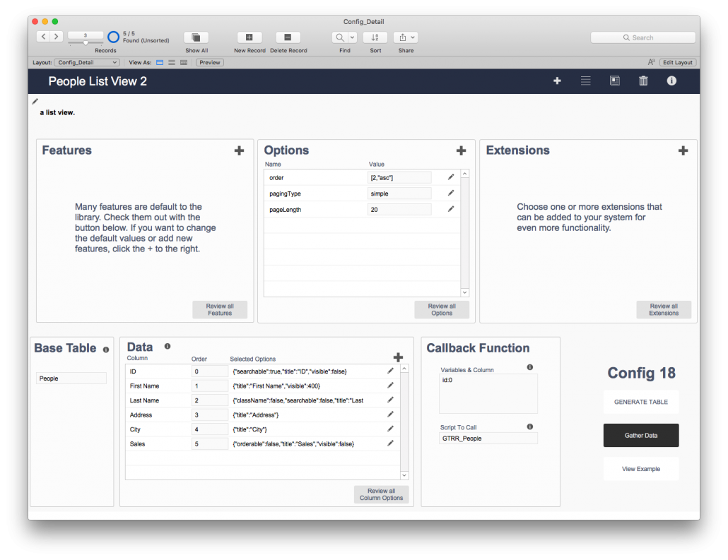
Task: Click the Delete Record toolbar icon
Action: coord(288,37)
